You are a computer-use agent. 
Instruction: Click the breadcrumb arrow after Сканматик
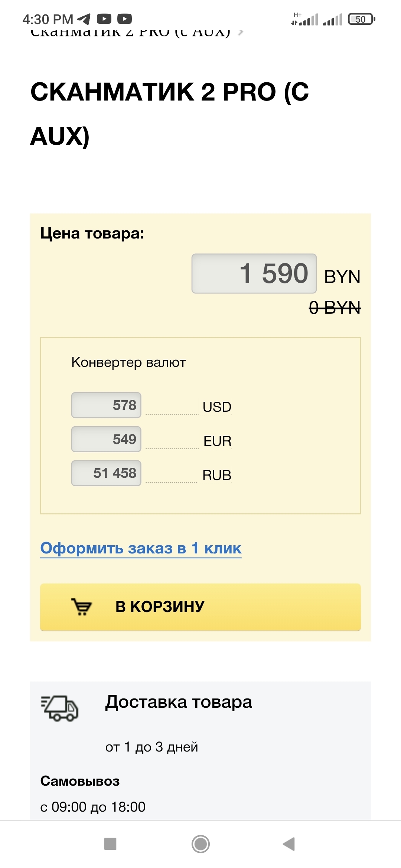coord(241,33)
